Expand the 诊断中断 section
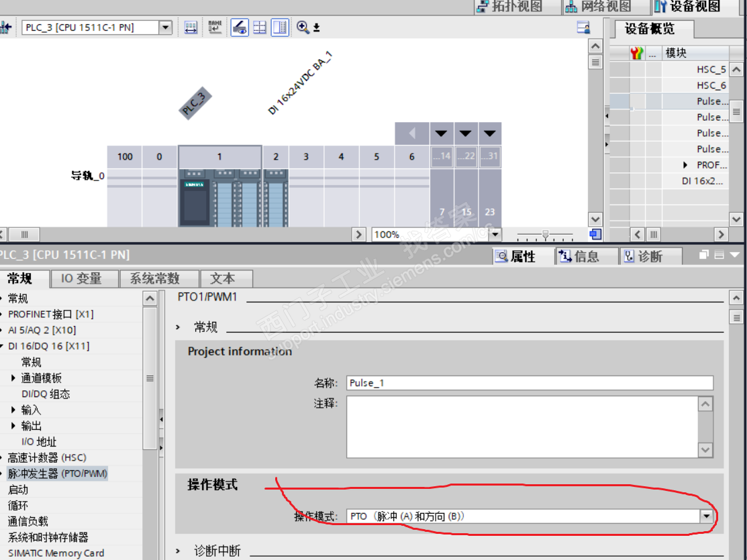 coord(178,551)
